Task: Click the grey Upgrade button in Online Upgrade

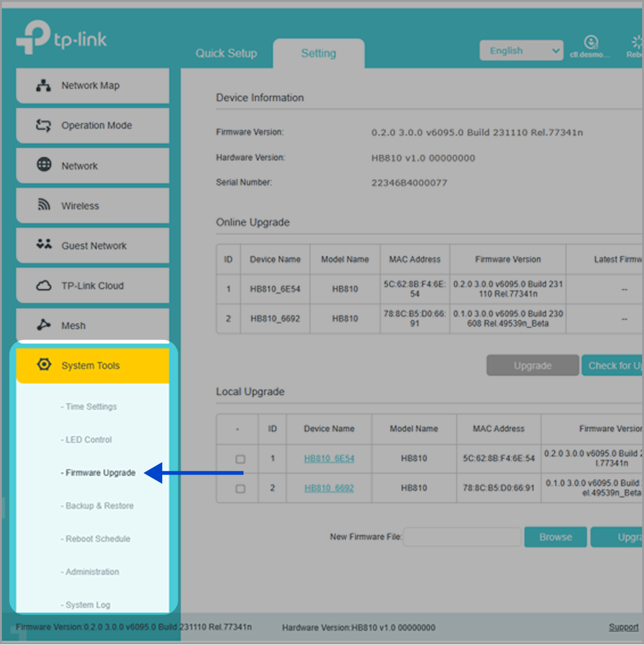Action: point(533,365)
